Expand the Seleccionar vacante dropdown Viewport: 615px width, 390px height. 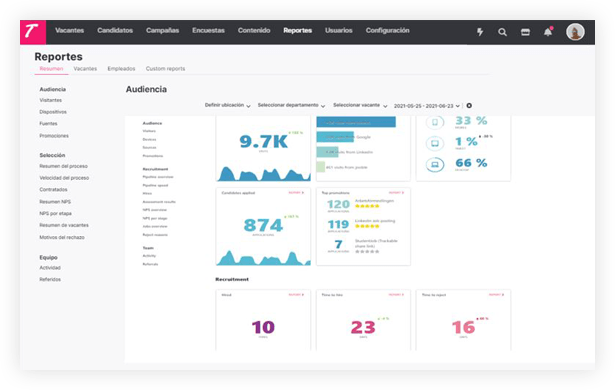(360, 106)
